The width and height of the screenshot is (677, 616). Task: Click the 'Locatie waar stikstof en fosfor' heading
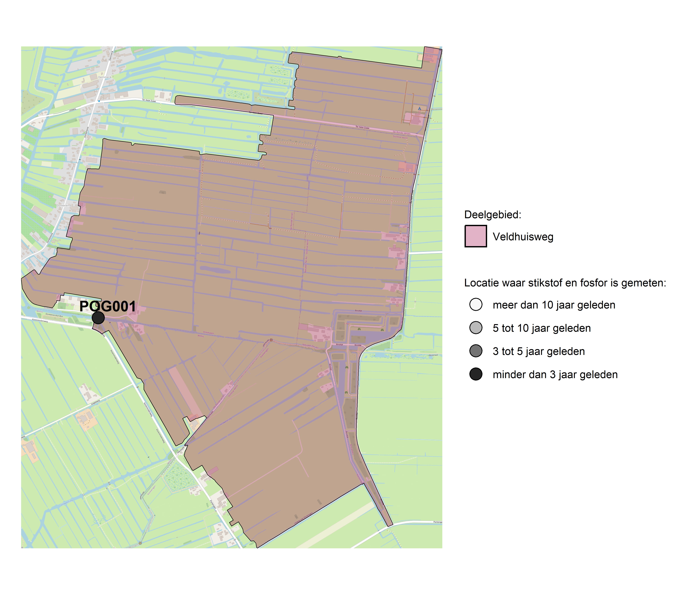565,283
